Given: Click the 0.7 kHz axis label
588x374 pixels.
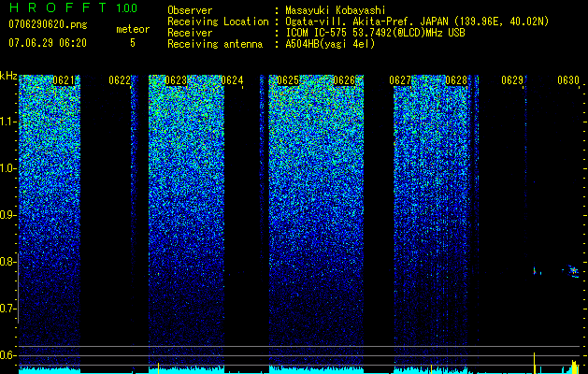Looking at the screenshot, I should 8,309.
